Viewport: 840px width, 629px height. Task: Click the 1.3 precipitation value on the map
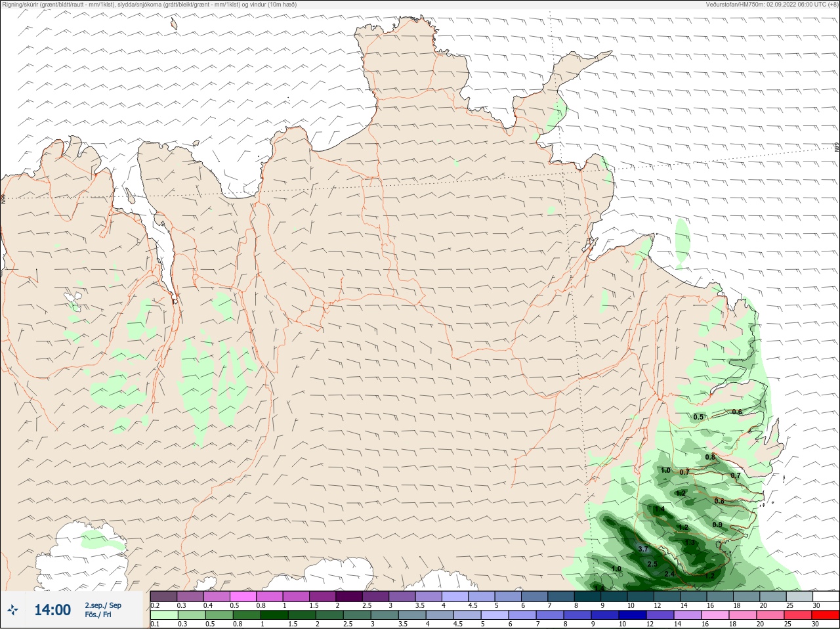point(690,542)
